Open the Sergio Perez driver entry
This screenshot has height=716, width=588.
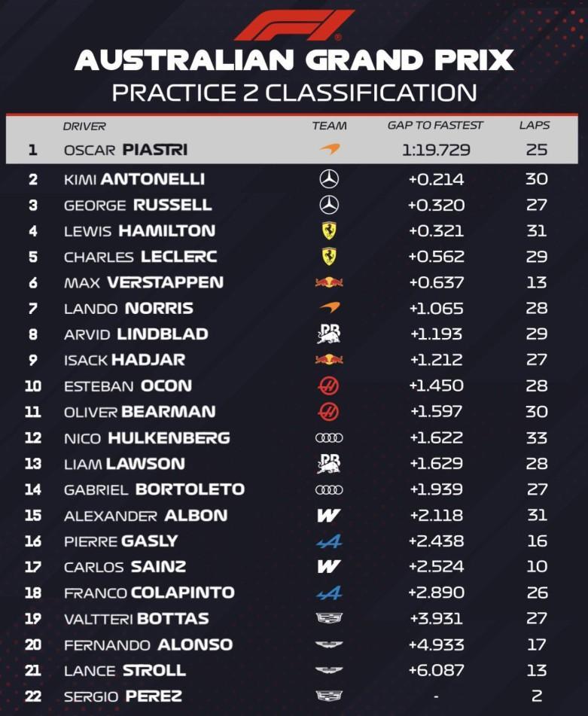click(123, 696)
